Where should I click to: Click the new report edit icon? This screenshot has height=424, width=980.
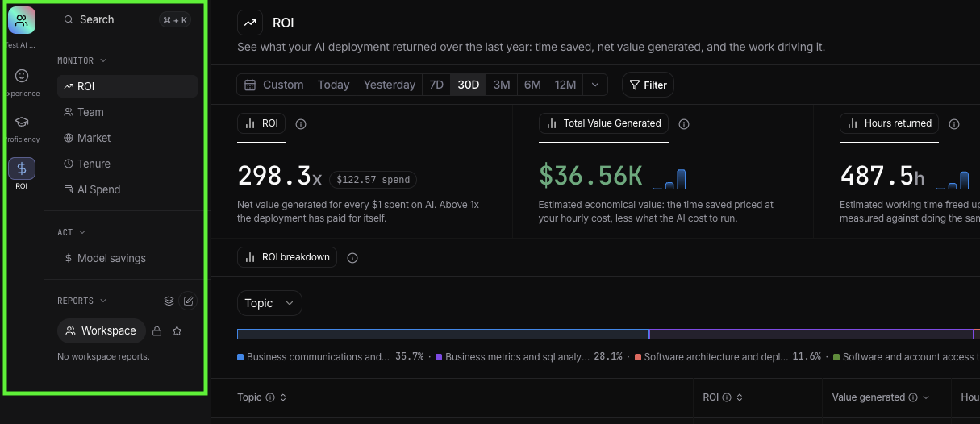[x=188, y=301]
